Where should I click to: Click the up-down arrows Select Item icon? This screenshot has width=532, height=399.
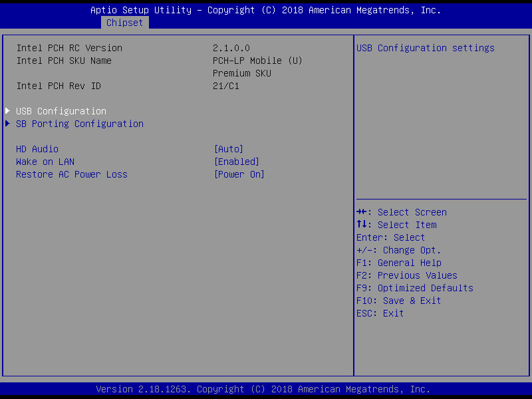click(x=361, y=224)
